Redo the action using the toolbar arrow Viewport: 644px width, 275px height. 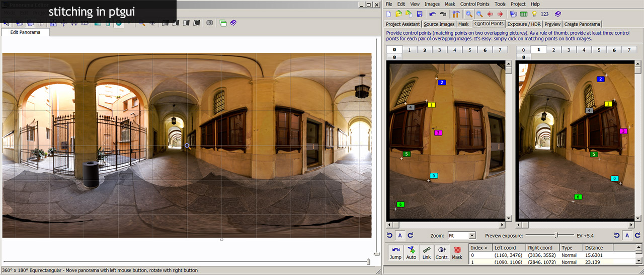point(443,14)
